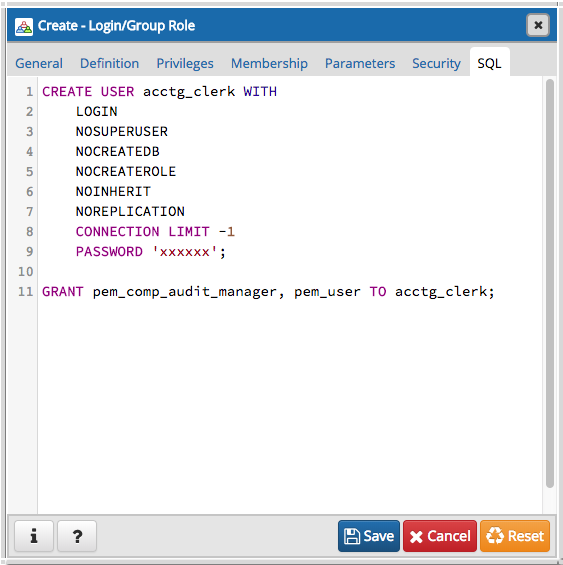Save the new role
563x565 pixels.
point(369,536)
